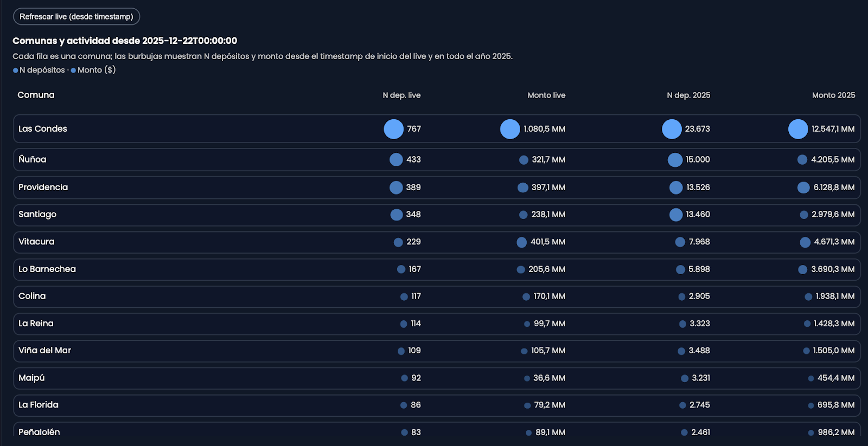
Task: Click the Monto 2025 bubble for Las Condes
Action: click(x=798, y=129)
